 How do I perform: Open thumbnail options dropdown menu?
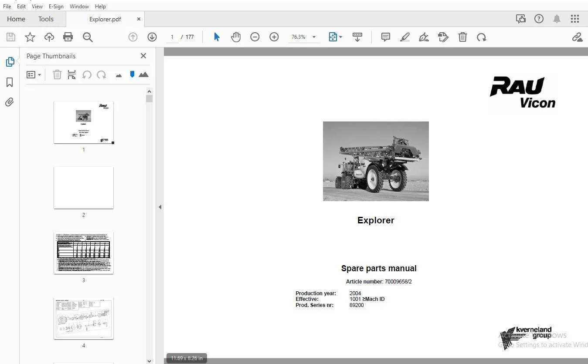[x=34, y=74]
